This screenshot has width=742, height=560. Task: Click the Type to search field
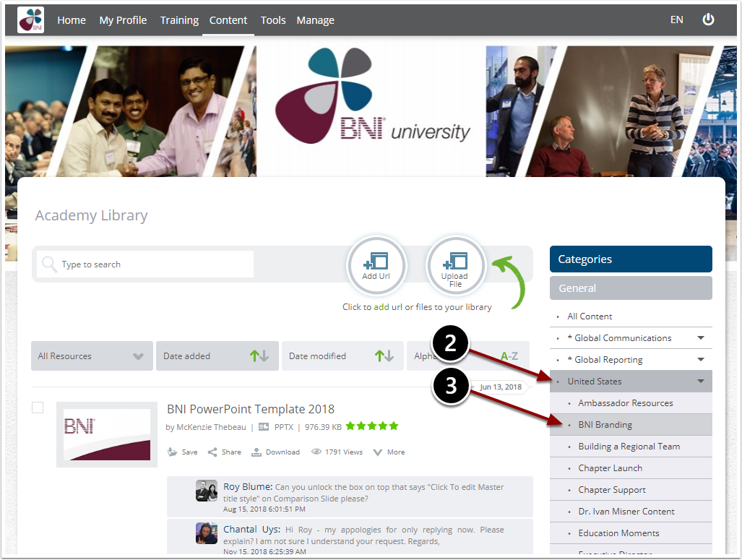145,264
